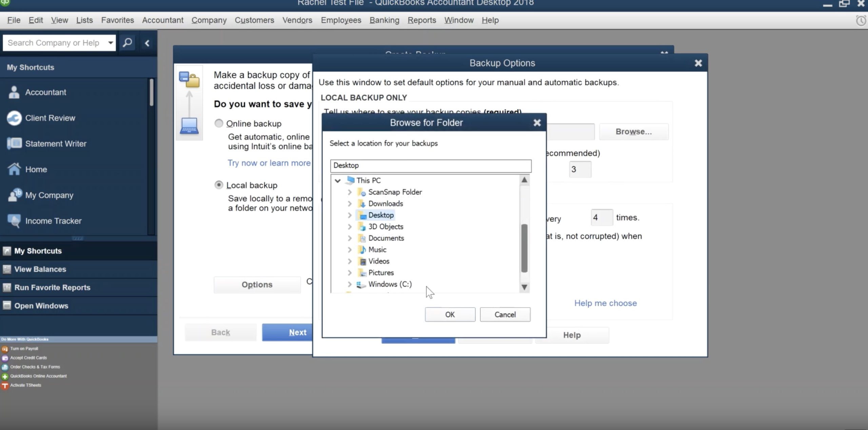Open the Banking menu
This screenshot has height=430, width=868.
coord(384,20)
